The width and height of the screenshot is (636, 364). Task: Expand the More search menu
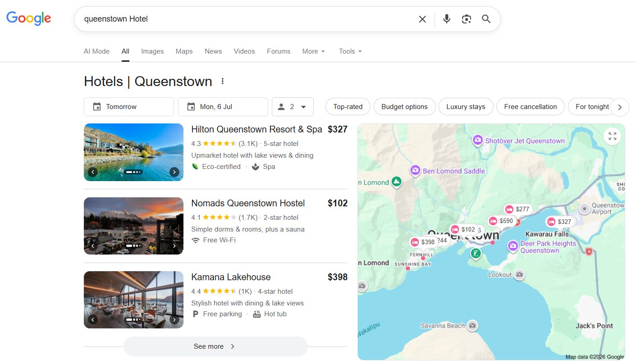click(314, 51)
